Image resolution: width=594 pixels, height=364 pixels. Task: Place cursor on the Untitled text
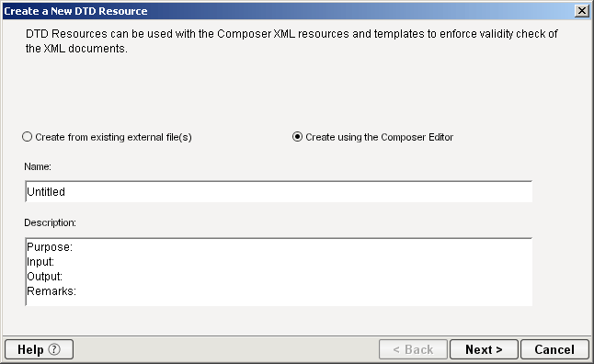tap(46, 192)
